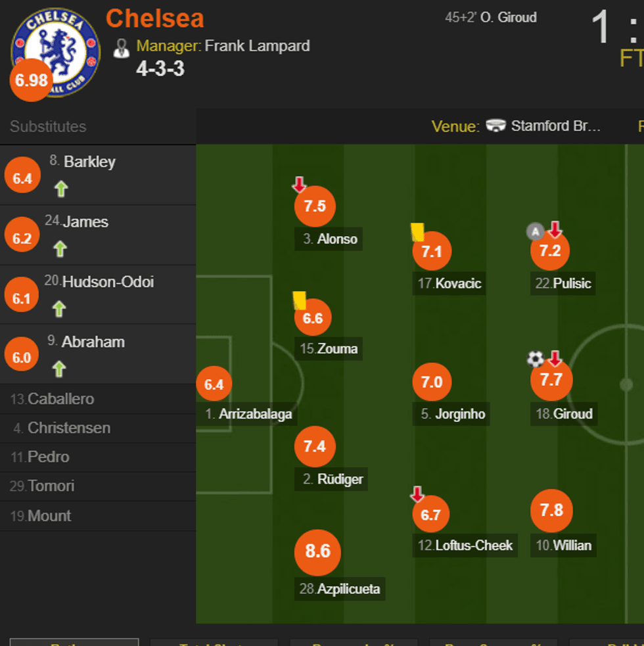The height and width of the screenshot is (646, 644).
Task: Click goalkeeper Arrizabalaga's 6.4 rating
Action: pyautogui.click(x=214, y=384)
